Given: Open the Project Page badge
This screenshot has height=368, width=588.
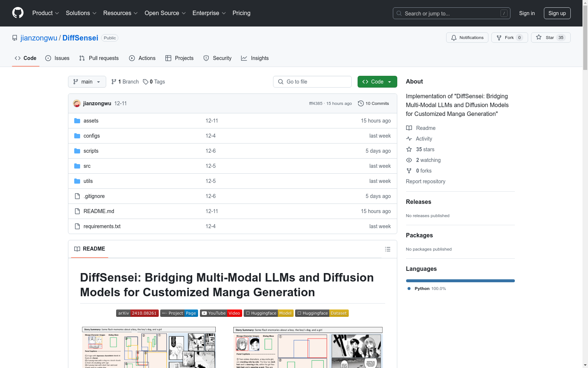Looking at the screenshot, I should (179, 313).
